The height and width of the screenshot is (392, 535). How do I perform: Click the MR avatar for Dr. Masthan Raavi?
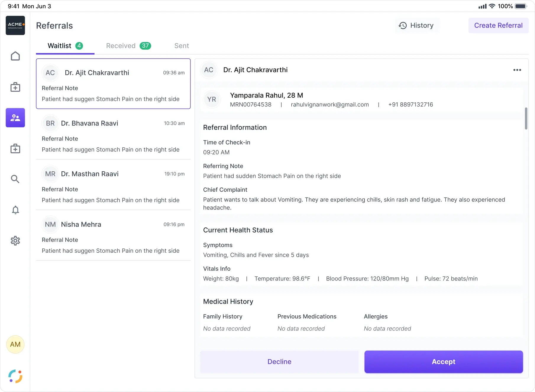pos(50,174)
